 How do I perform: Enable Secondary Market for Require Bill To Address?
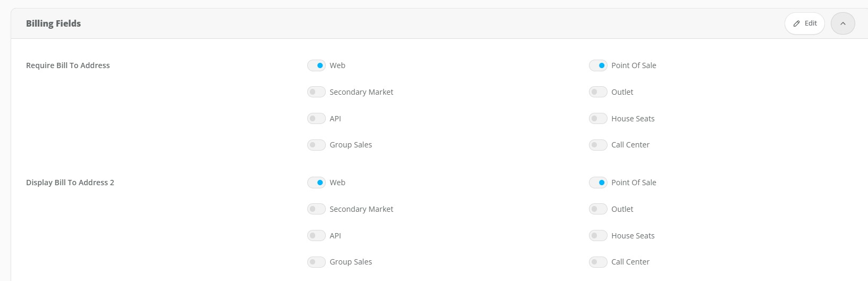[316, 92]
